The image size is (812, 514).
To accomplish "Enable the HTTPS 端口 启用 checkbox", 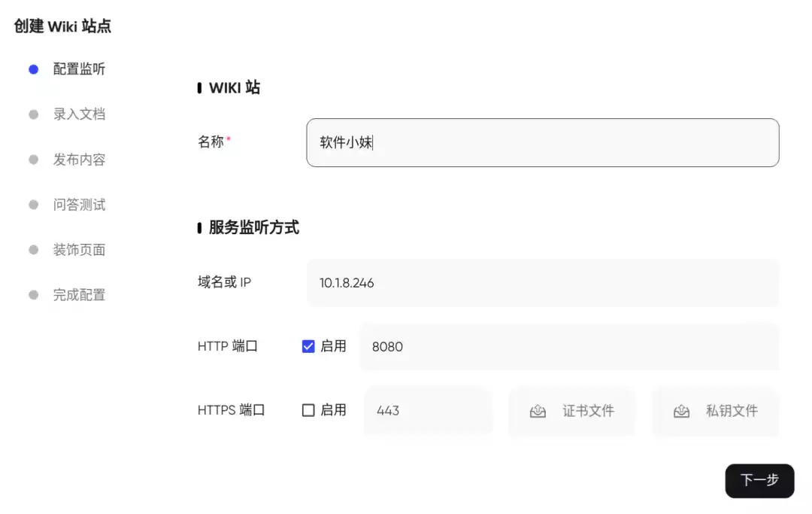I will pos(308,409).
